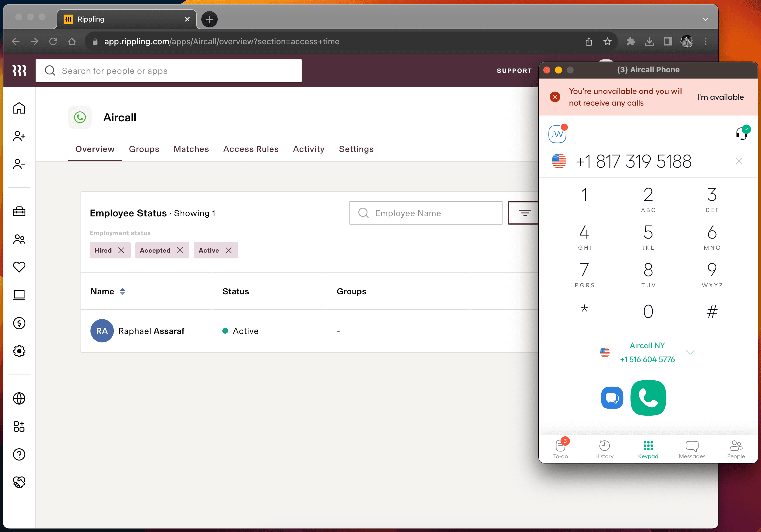This screenshot has height=532, width=761.
Task: Open call History in Aircall
Action: coord(604,449)
